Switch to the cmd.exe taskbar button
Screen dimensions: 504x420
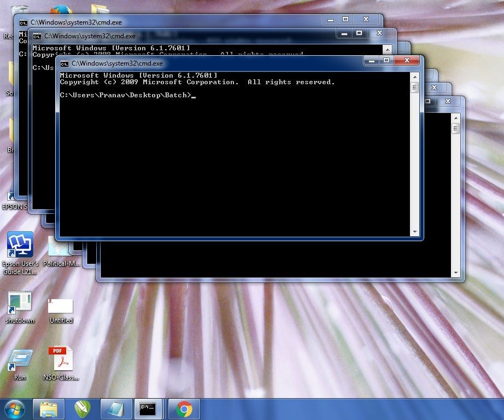(x=148, y=409)
